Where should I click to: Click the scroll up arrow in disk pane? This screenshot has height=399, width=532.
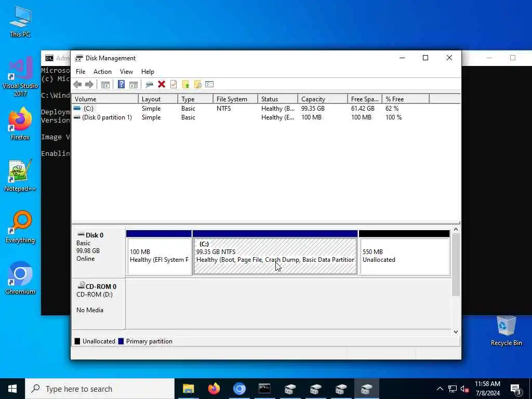click(x=456, y=229)
